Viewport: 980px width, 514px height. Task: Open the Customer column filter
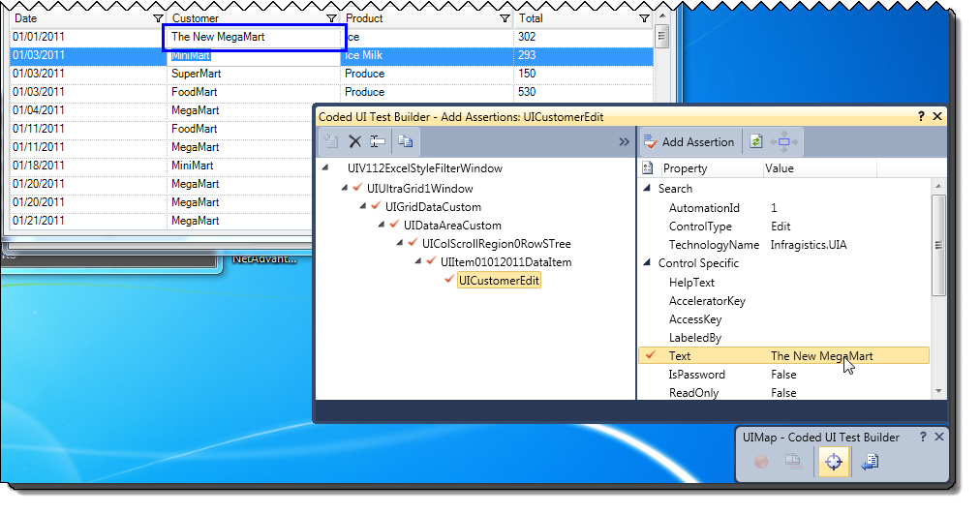coord(331,18)
